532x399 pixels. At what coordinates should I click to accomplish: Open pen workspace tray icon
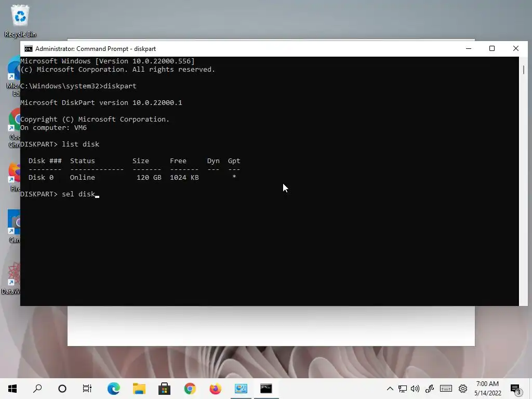pyautogui.click(x=430, y=389)
